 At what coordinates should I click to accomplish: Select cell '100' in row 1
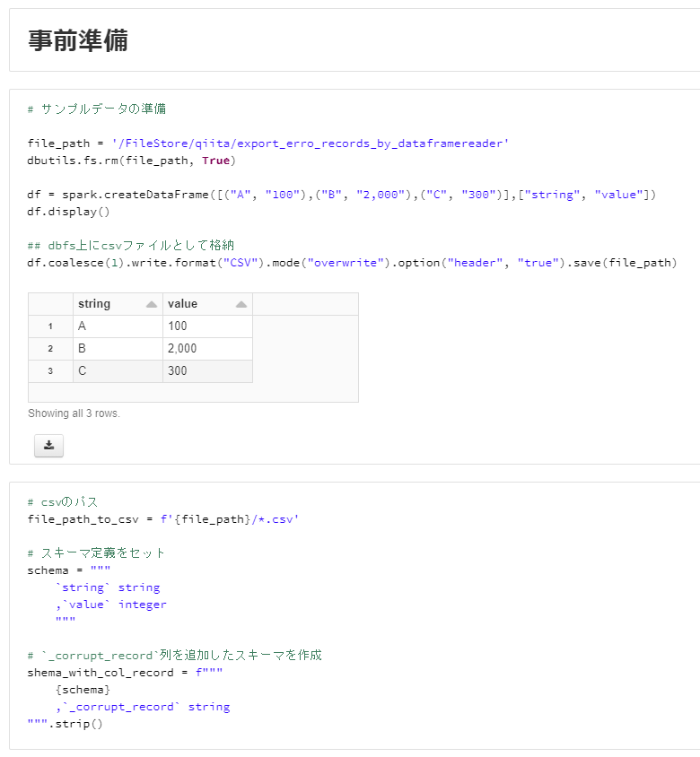pyautogui.click(x=207, y=326)
